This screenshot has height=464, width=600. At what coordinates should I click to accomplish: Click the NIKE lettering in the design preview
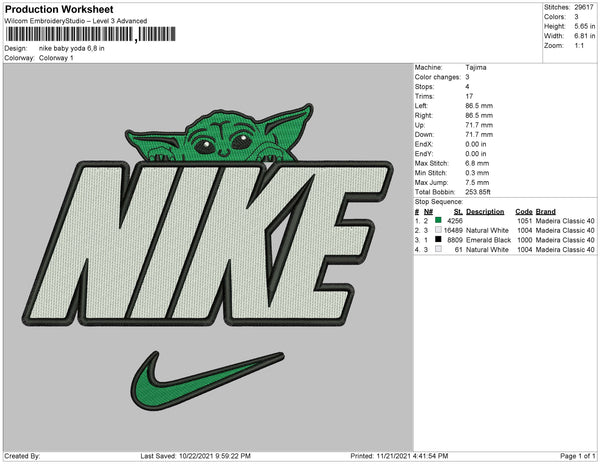207,243
